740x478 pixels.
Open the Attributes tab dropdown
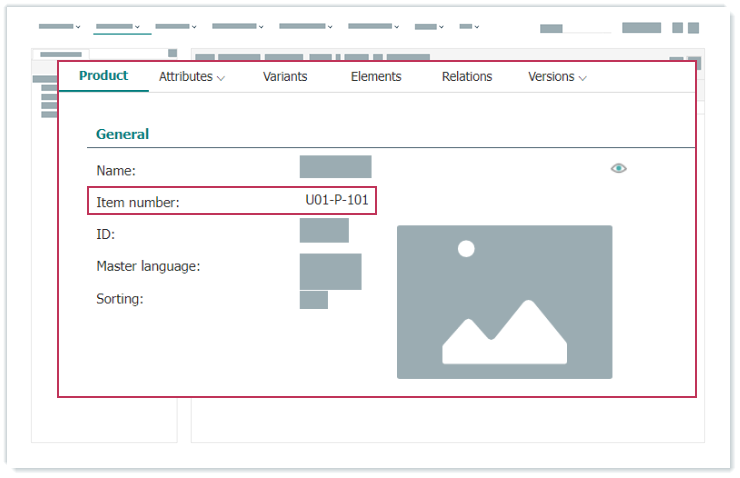[x=191, y=77]
